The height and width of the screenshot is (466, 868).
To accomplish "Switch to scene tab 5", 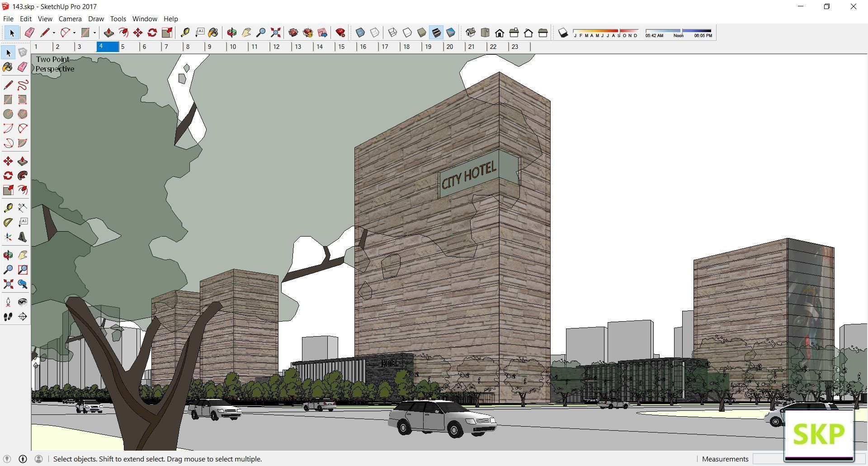I will click(129, 47).
